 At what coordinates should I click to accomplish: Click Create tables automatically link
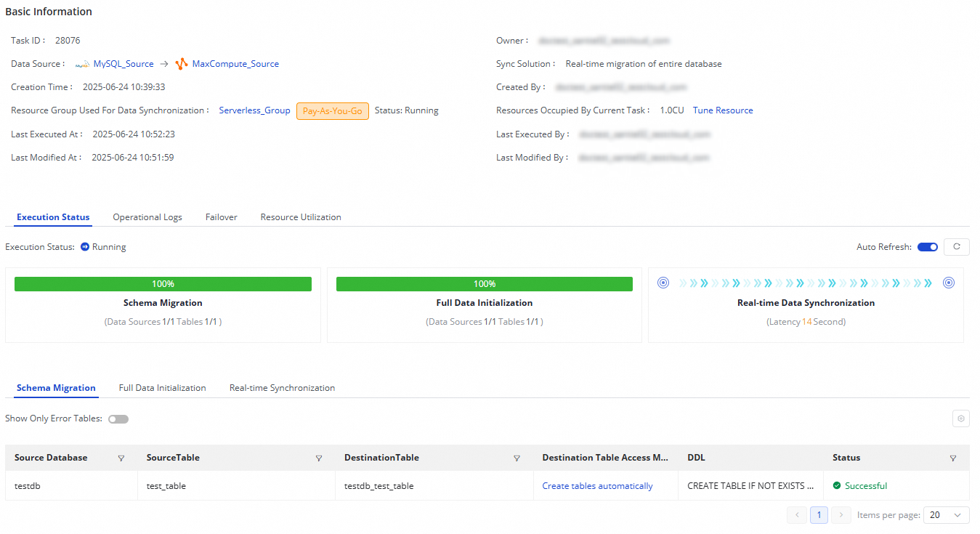tap(598, 486)
